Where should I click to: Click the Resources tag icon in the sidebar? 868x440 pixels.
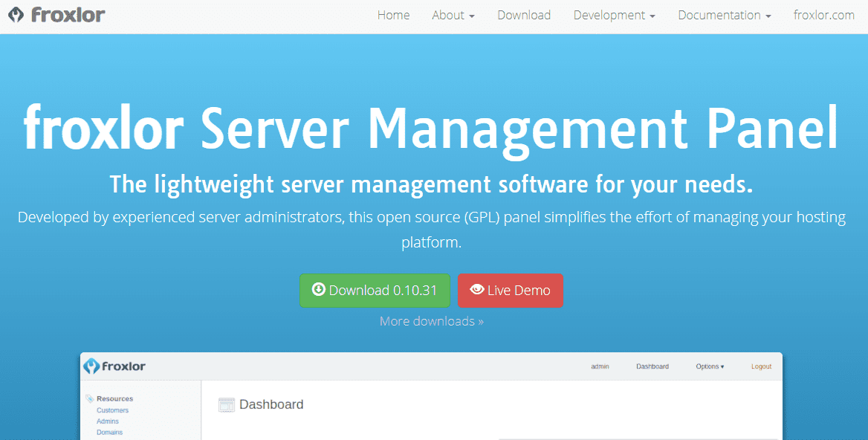(x=90, y=398)
